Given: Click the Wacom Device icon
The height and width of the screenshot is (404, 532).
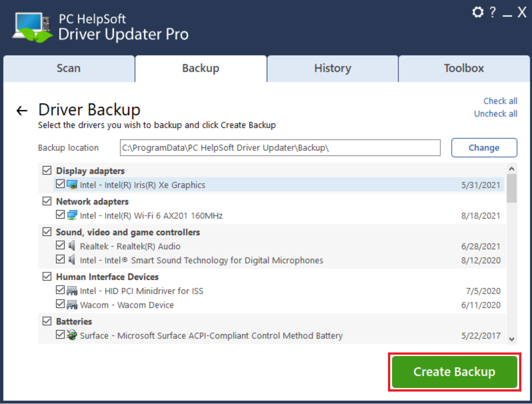Looking at the screenshot, I should point(72,304).
